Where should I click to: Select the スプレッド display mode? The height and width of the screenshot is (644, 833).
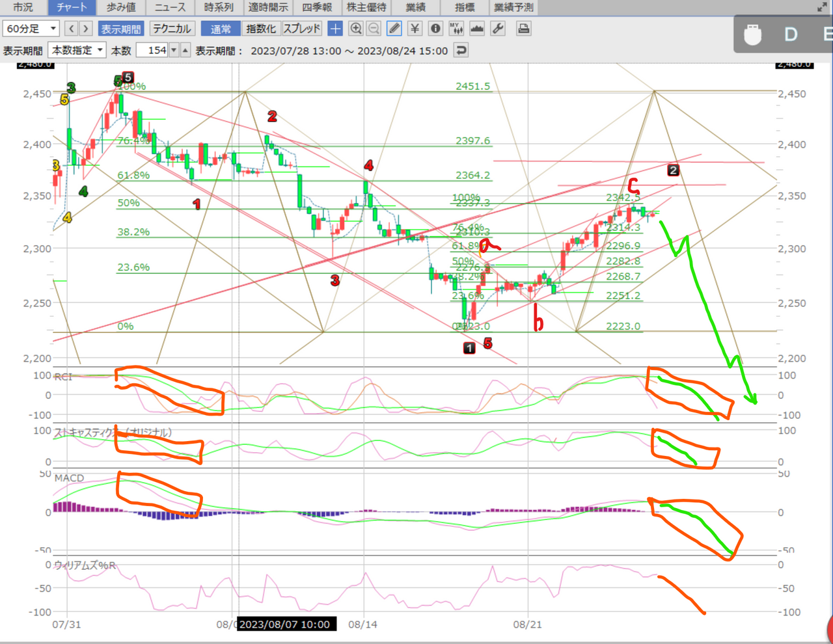pos(302,29)
